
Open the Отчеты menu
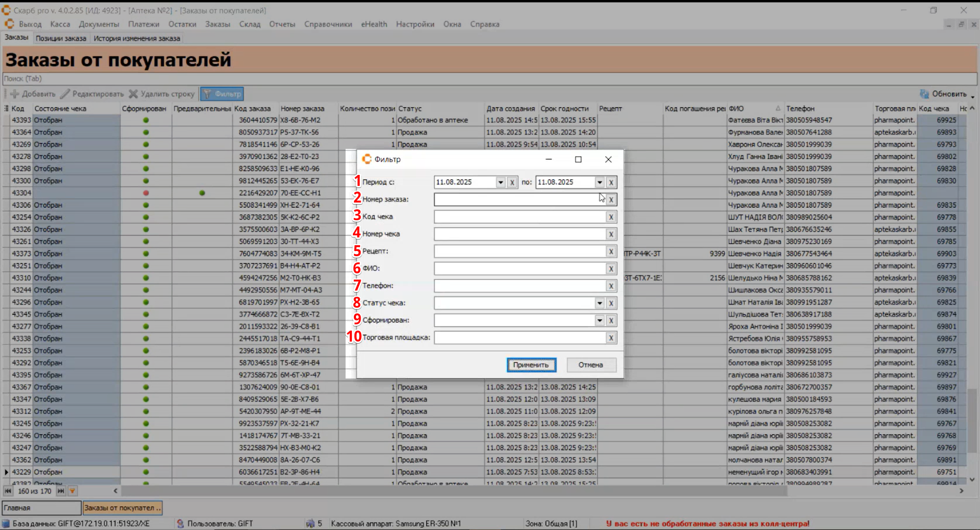(282, 24)
